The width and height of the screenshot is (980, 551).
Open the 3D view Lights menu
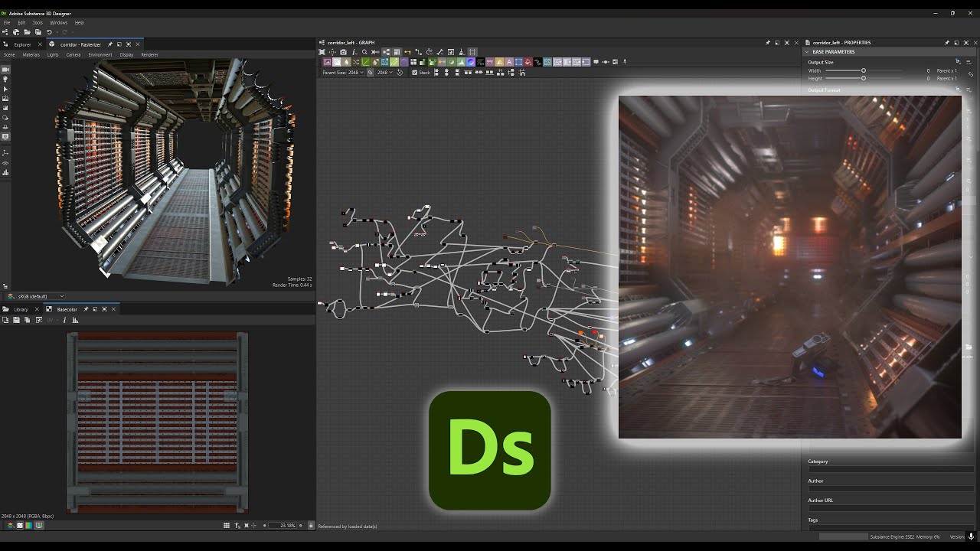(x=53, y=54)
